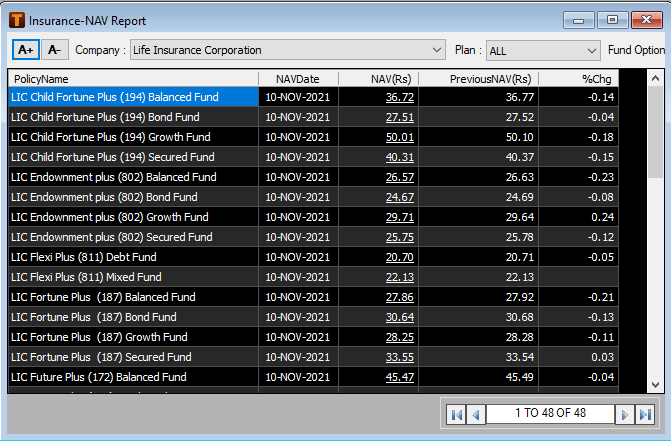Click previous NAV value 36.77

click(520, 97)
